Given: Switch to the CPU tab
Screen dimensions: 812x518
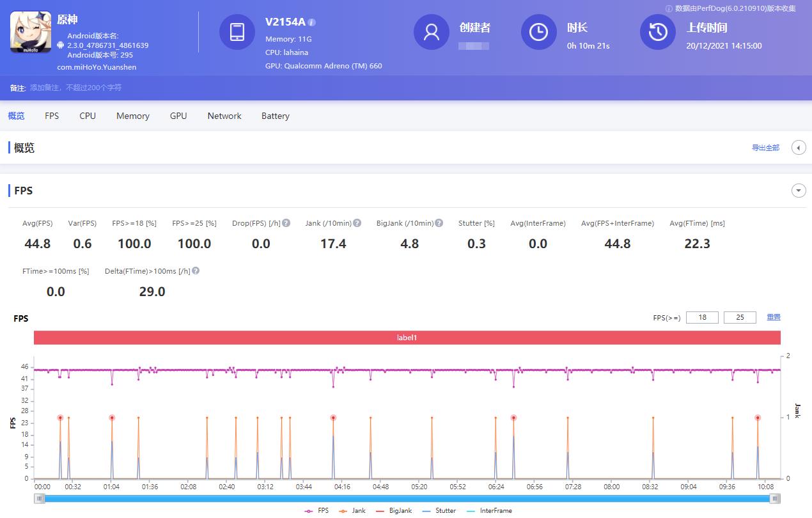Looking at the screenshot, I should pyautogui.click(x=87, y=116).
